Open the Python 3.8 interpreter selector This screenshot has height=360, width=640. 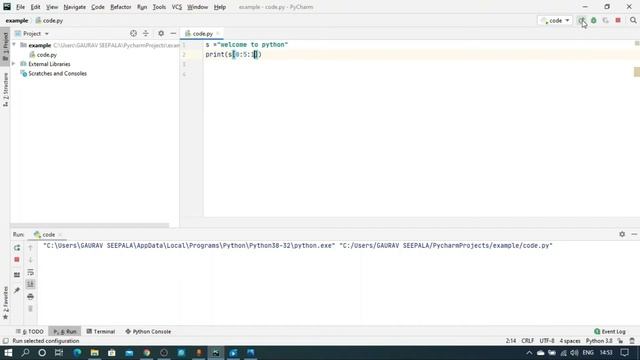tap(599, 341)
